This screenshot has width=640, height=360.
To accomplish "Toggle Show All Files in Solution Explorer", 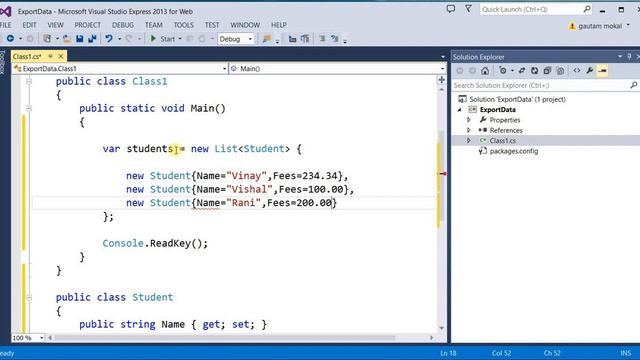I will (560, 71).
